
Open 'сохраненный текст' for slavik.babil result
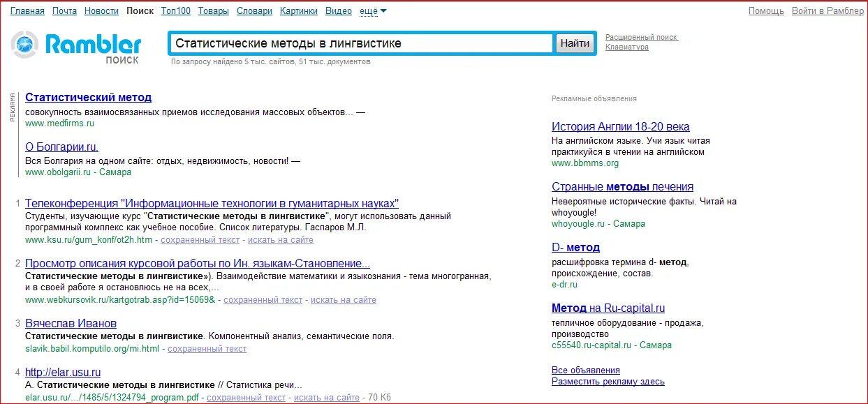[207, 349]
